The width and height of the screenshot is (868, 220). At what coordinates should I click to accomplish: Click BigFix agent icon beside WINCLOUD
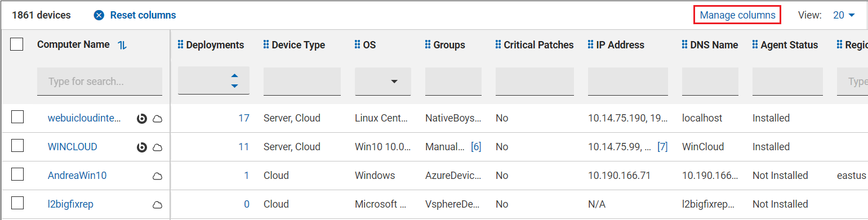pyautogui.click(x=142, y=147)
